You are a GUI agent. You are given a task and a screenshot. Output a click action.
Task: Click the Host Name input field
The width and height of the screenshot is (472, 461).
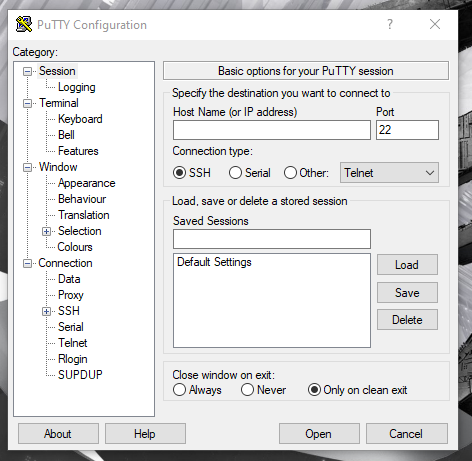[272, 130]
